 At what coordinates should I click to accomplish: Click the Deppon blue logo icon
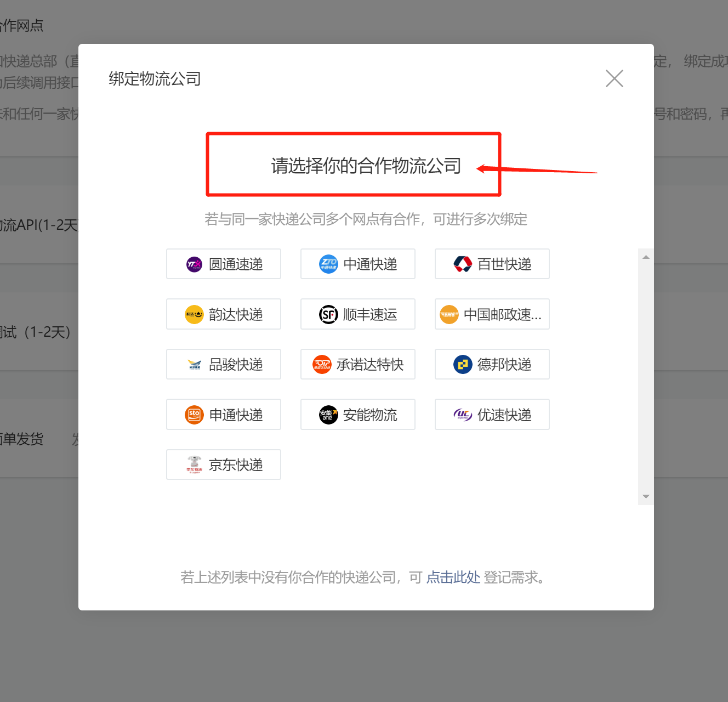coord(463,365)
